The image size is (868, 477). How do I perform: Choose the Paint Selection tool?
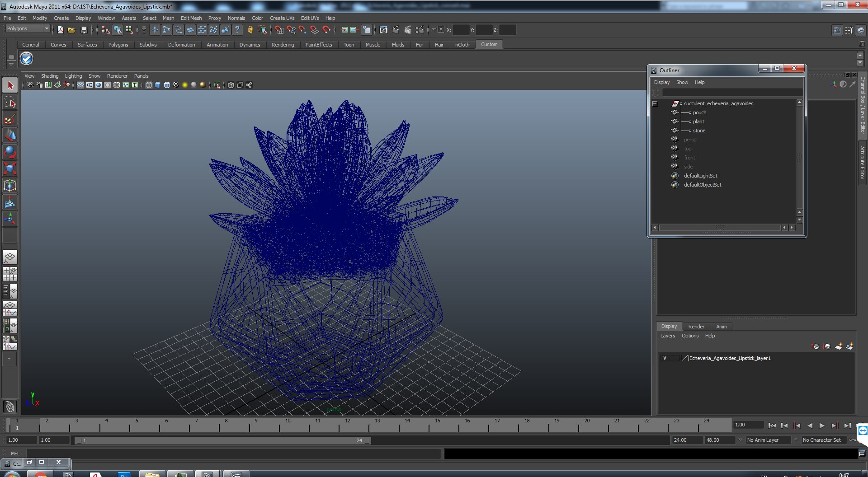(x=10, y=119)
